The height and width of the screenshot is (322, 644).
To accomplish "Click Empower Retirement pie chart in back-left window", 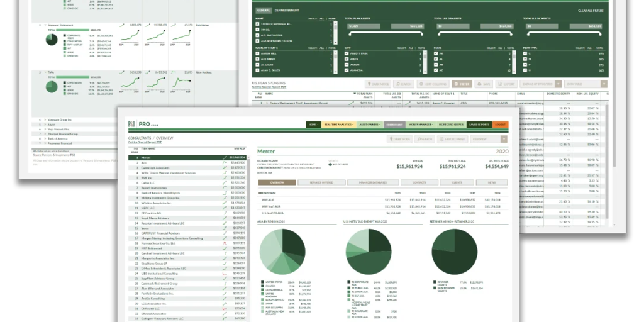I will (x=52, y=40).
